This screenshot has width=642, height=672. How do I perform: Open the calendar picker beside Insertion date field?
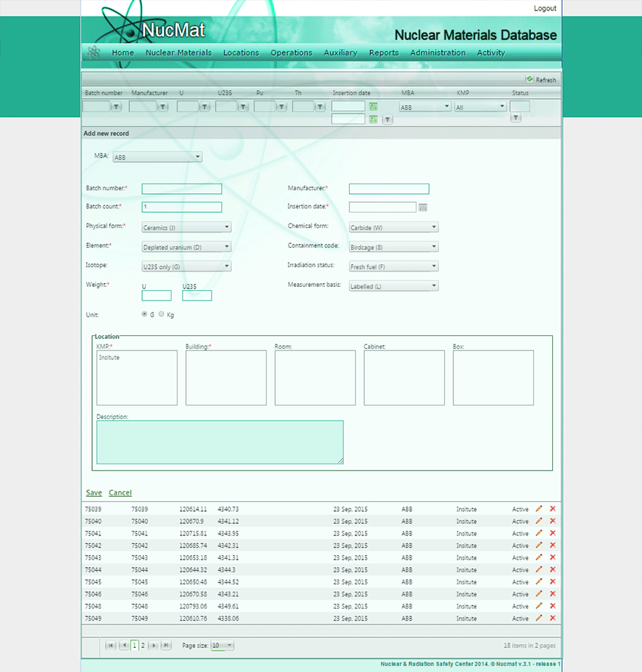[x=423, y=207]
